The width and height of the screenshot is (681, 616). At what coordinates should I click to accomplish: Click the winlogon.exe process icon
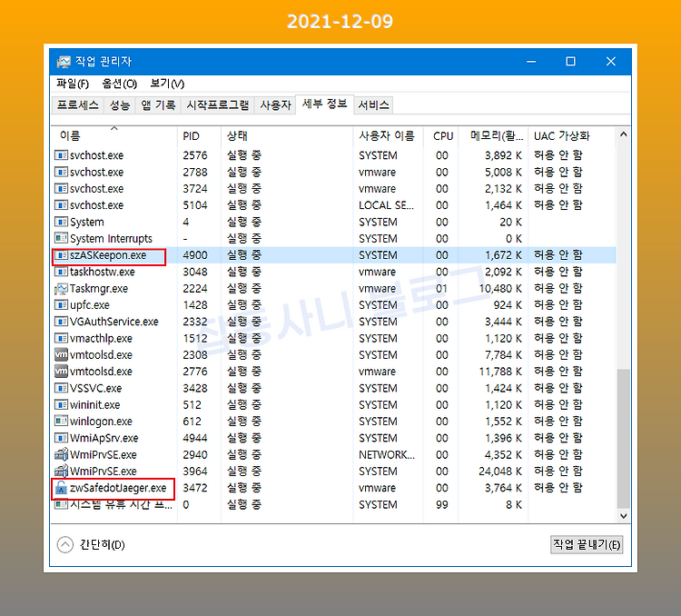point(61,422)
